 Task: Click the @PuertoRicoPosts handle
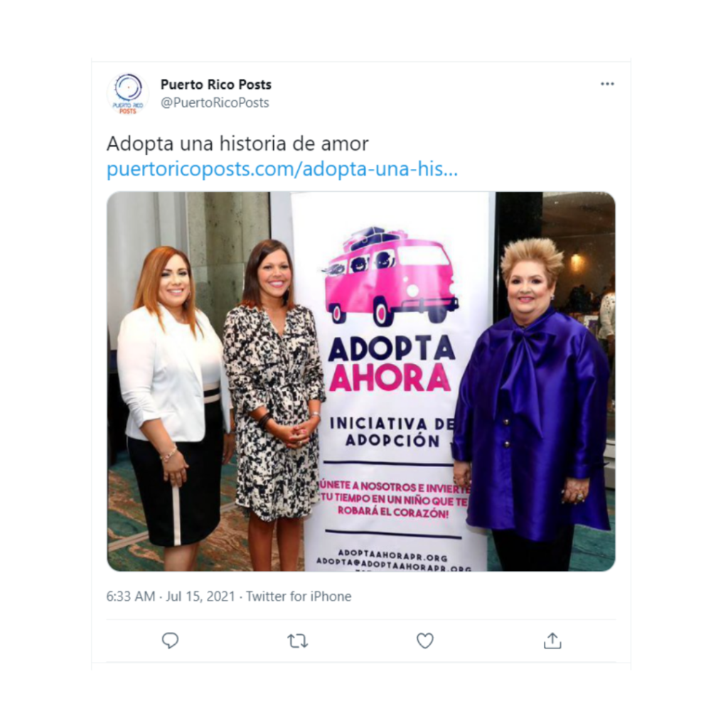tap(215, 102)
